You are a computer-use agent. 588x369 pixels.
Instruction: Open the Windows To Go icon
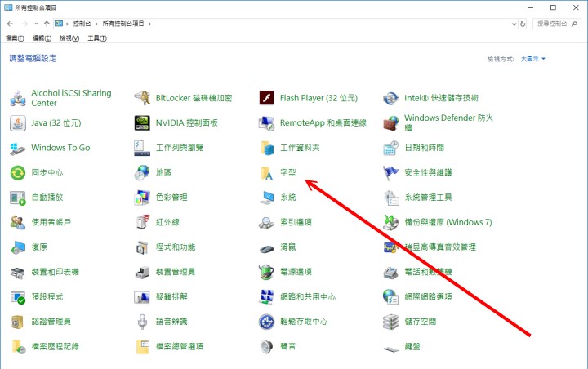(x=18, y=148)
